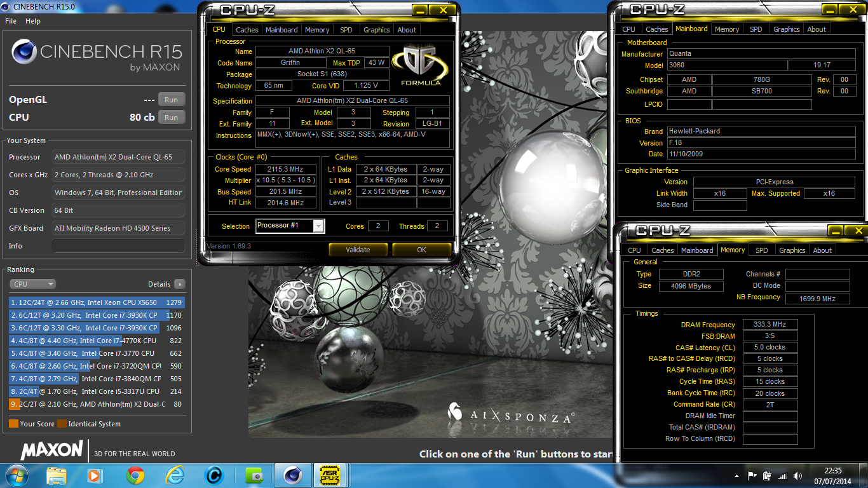Image resolution: width=868 pixels, height=488 pixels.
Task: Open Action Center flag tray icon
Action: click(752, 476)
